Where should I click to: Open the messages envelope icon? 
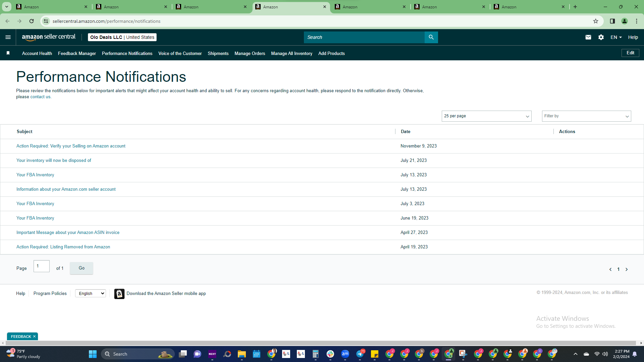tap(588, 37)
